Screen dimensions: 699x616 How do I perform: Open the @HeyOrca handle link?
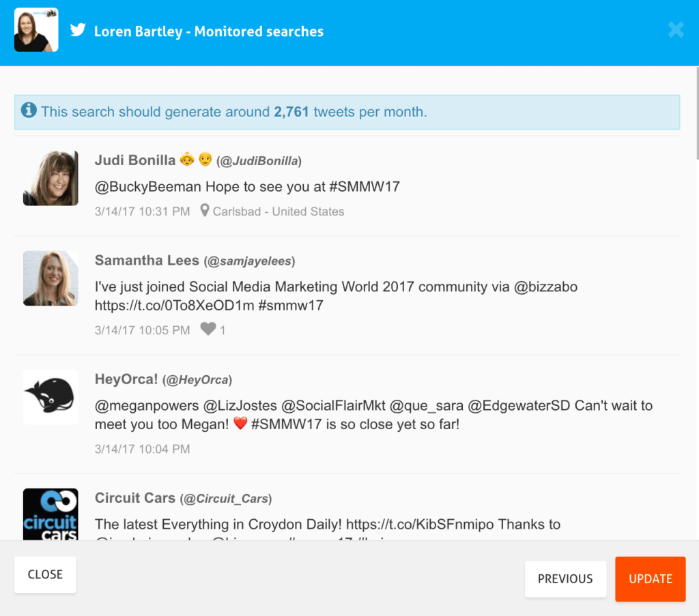(x=200, y=380)
